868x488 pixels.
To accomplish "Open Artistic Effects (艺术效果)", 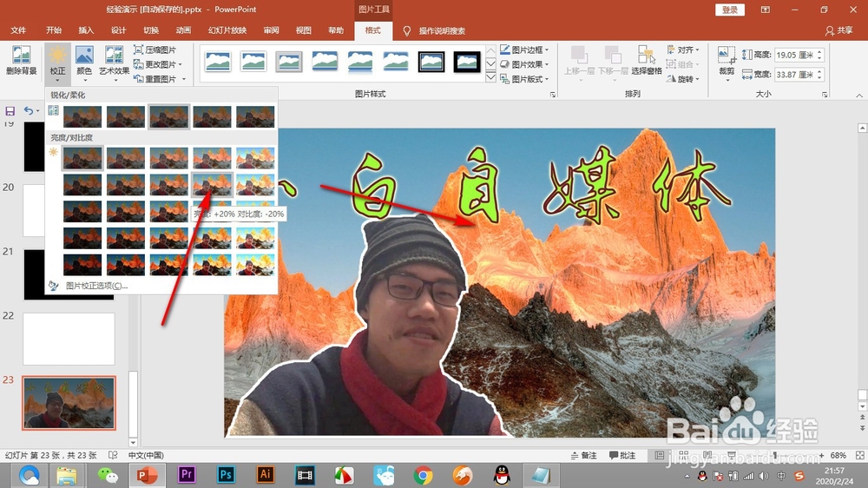I will (114, 63).
